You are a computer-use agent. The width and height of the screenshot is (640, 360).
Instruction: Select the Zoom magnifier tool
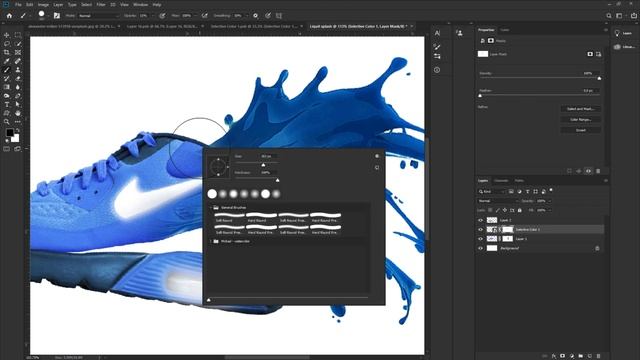[7, 122]
